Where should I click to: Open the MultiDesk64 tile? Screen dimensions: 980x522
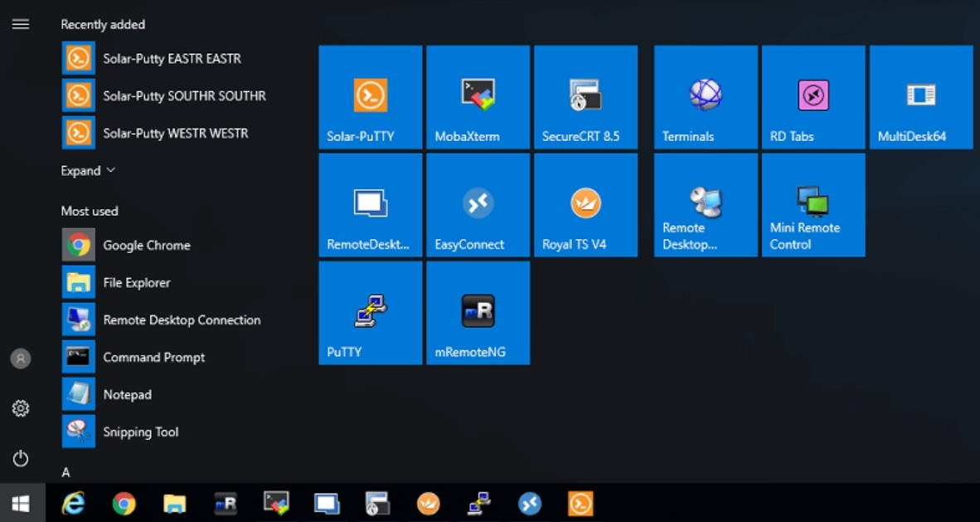click(x=921, y=97)
